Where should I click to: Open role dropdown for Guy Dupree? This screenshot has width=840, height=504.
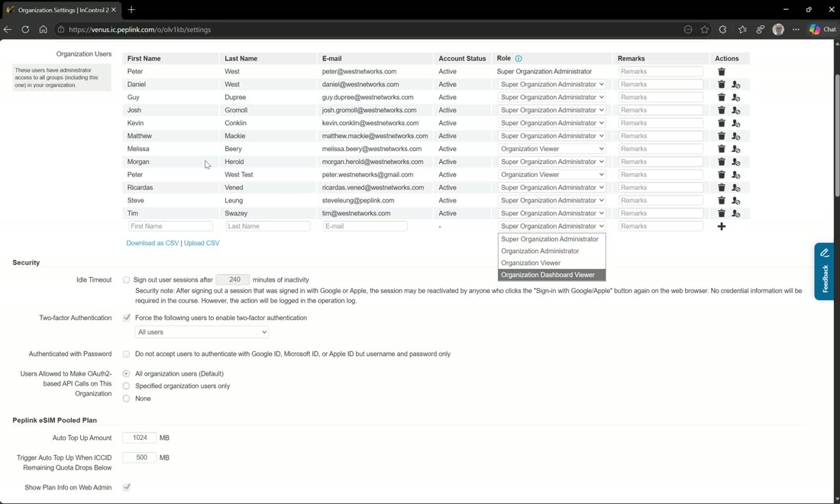[x=552, y=98]
